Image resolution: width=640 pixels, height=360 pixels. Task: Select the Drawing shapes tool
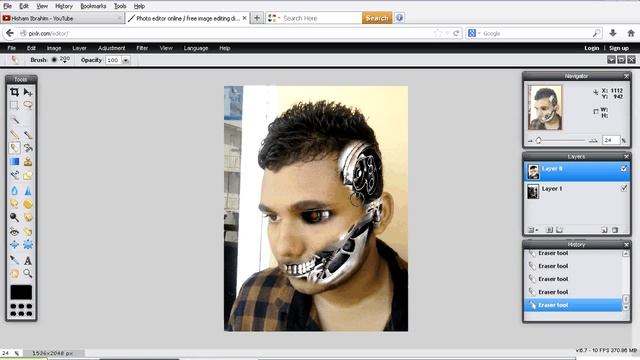click(x=28, y=176)
